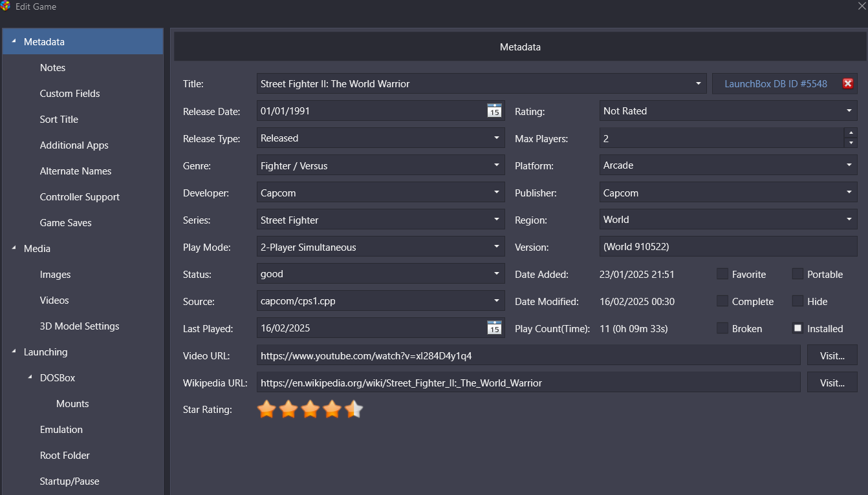
Task: Toggle the Favorite checkbox
Action: coord(722,274)
